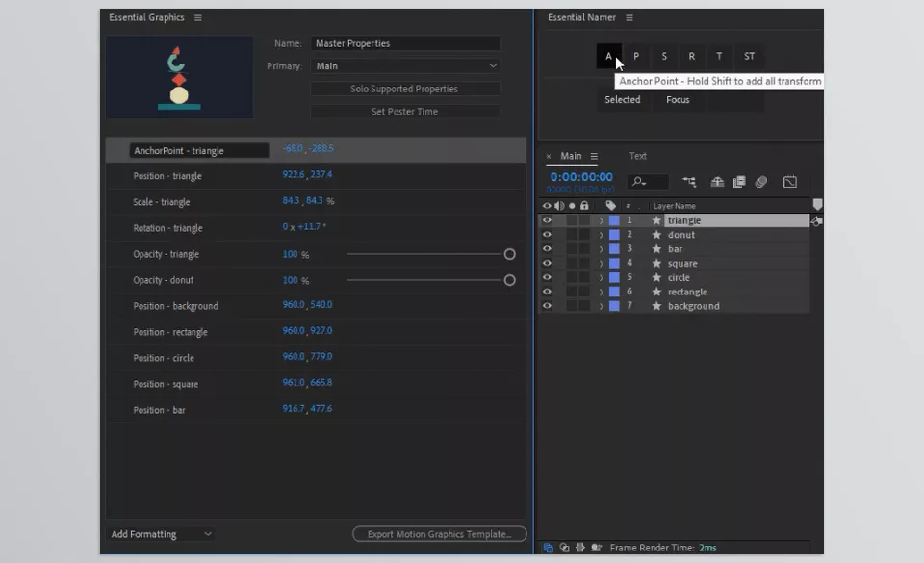Screen dimensions: 924x563
Task: Toggle the Layer Switches pane icon at the timeline bottom
Action: click(548, 548)
